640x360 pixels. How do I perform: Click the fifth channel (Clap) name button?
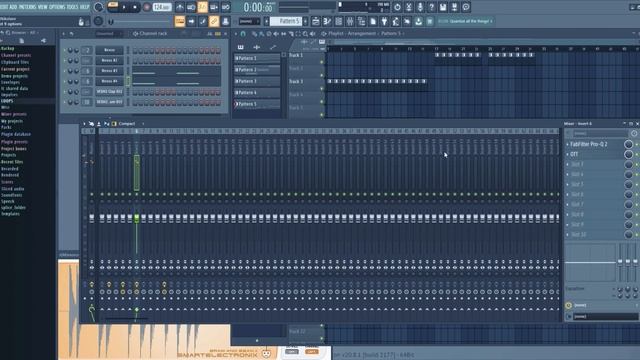109,92
